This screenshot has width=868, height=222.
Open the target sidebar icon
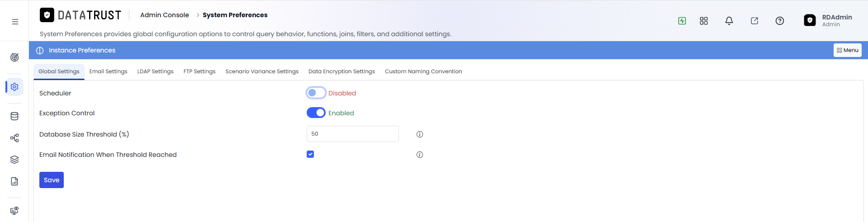[x=14, y=57]
